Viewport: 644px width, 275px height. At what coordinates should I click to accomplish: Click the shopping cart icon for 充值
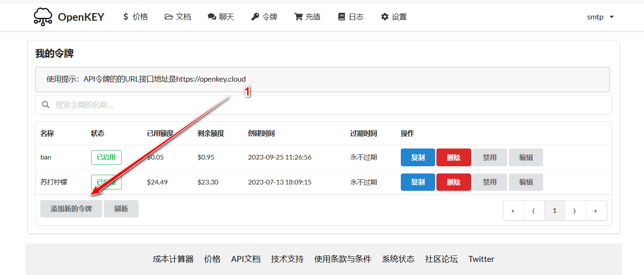[298, 17]
